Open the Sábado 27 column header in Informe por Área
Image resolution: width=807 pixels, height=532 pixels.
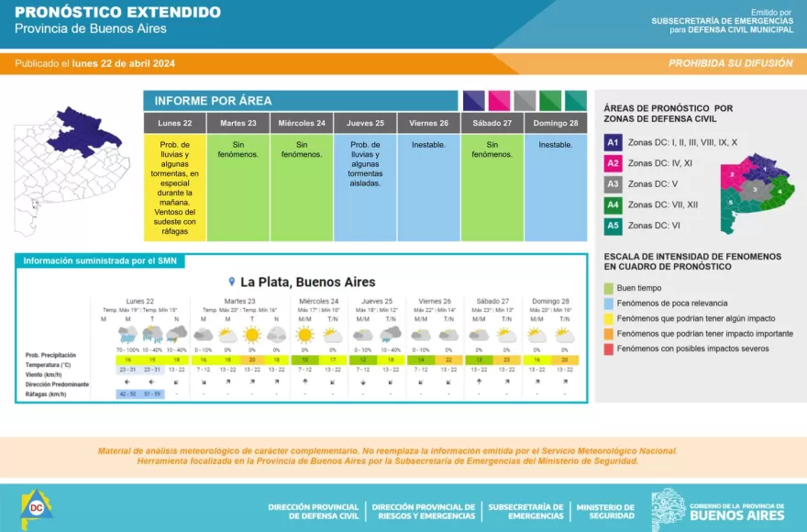click(492, 123)
